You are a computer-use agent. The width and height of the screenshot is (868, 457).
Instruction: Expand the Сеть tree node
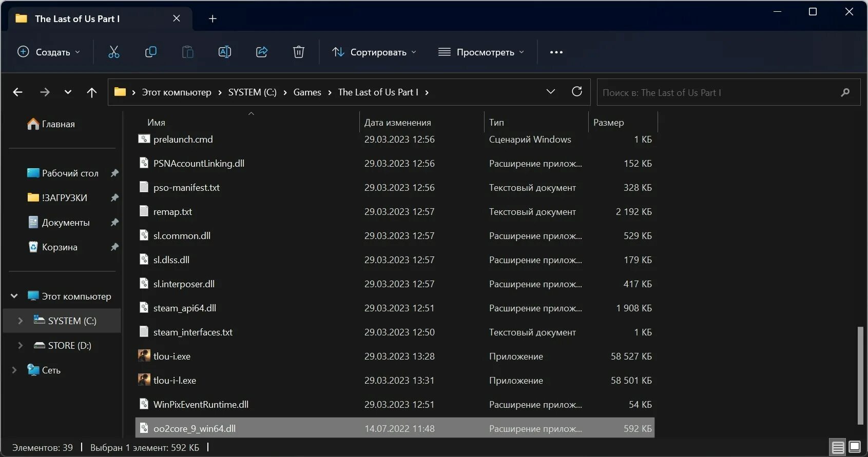click(x=14, y=370)
